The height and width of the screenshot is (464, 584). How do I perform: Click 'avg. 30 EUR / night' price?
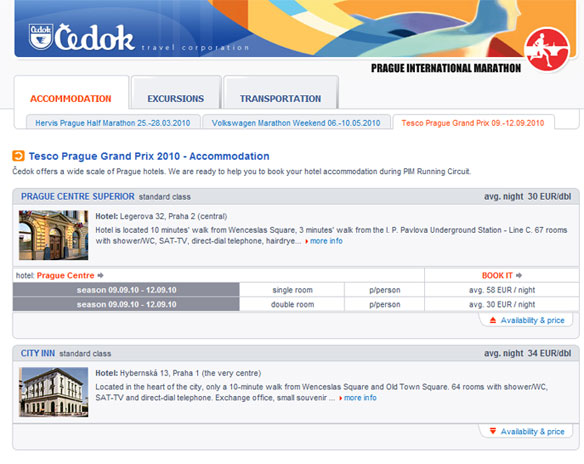coord(502,305)
